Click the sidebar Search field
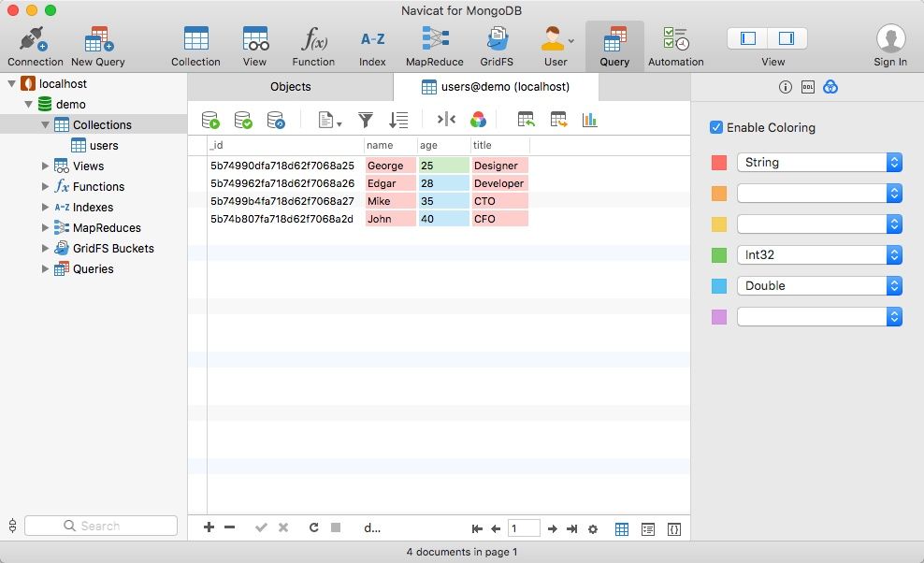This screenshot has height=563, width=924. (101, 526)
